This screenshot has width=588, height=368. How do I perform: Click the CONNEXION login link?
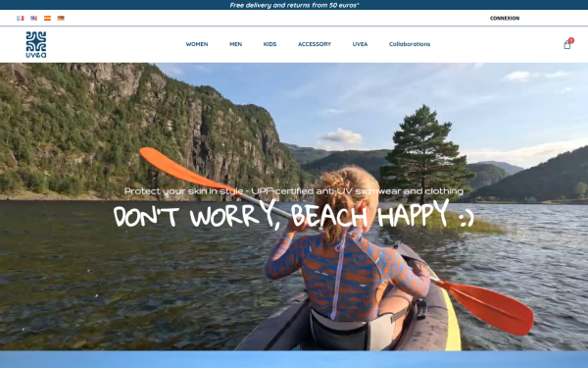coord(505,18)
